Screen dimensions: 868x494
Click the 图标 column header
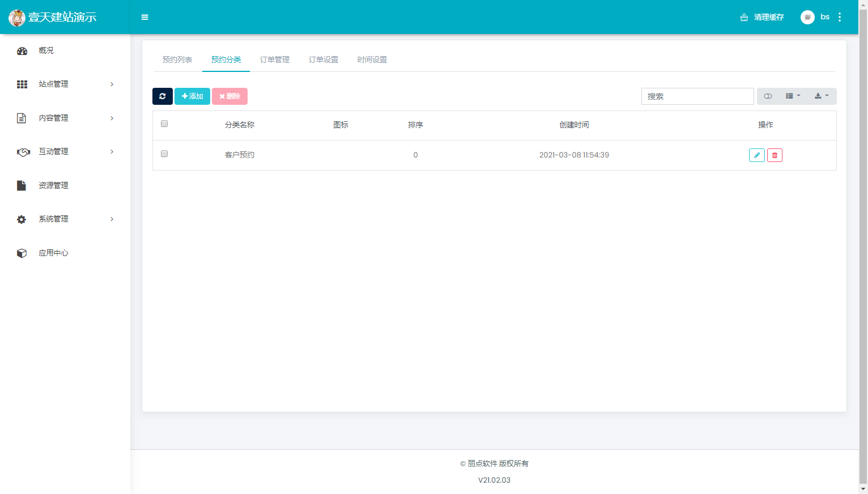point(341,125)
